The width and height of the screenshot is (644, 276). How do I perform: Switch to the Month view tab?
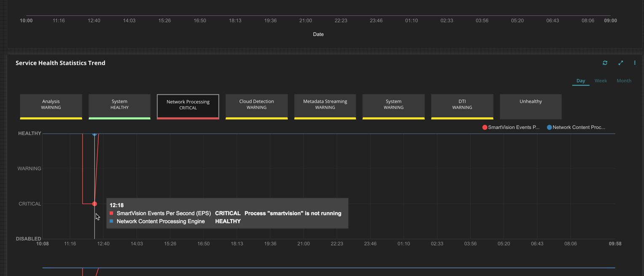[624, 81]
